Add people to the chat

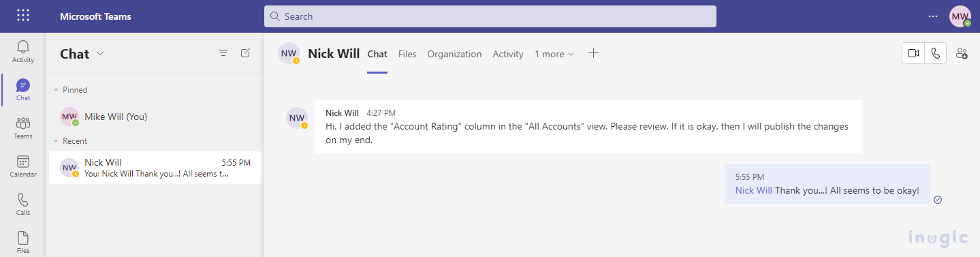[962, 53]
